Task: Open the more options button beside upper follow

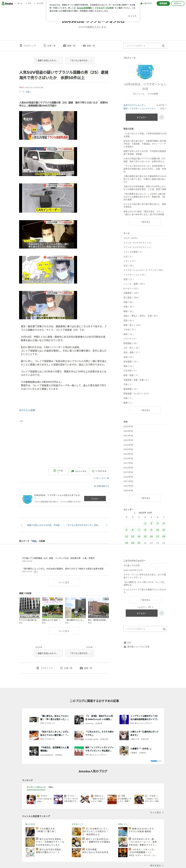Action: (162, 117)
